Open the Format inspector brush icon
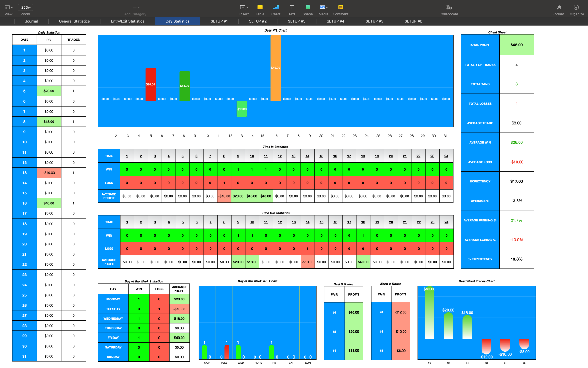 (558, 7)
